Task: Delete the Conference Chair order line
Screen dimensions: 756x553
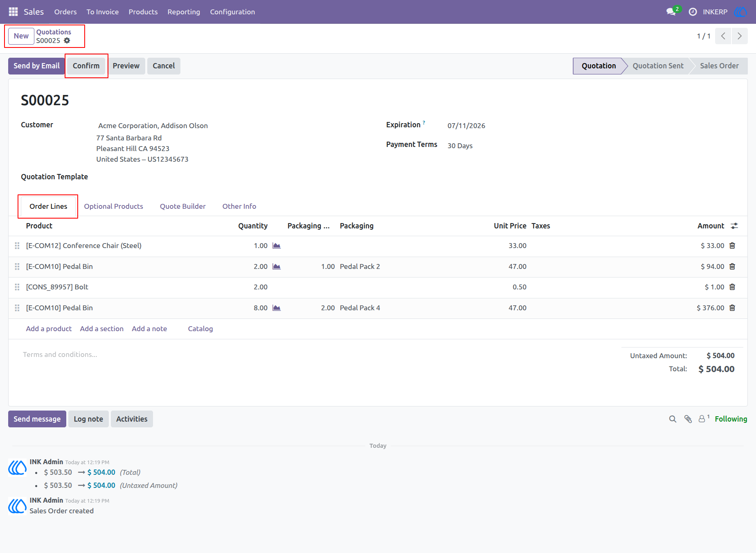Action: click(x=732, y=246)
